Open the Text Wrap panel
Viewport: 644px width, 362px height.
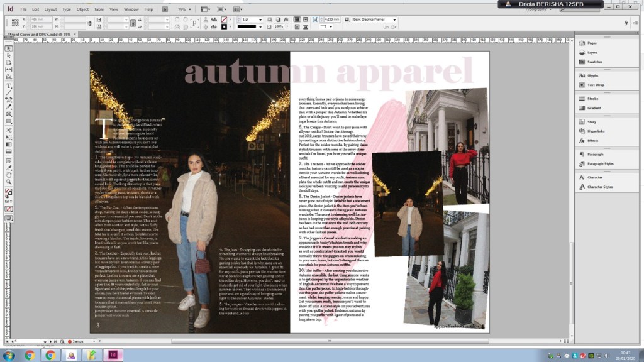(x=595, y=85)
